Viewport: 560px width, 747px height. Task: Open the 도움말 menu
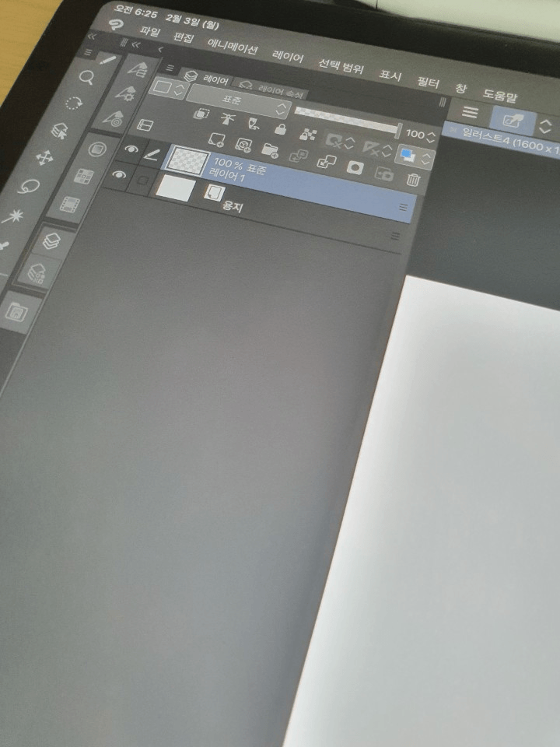point(500,96)
